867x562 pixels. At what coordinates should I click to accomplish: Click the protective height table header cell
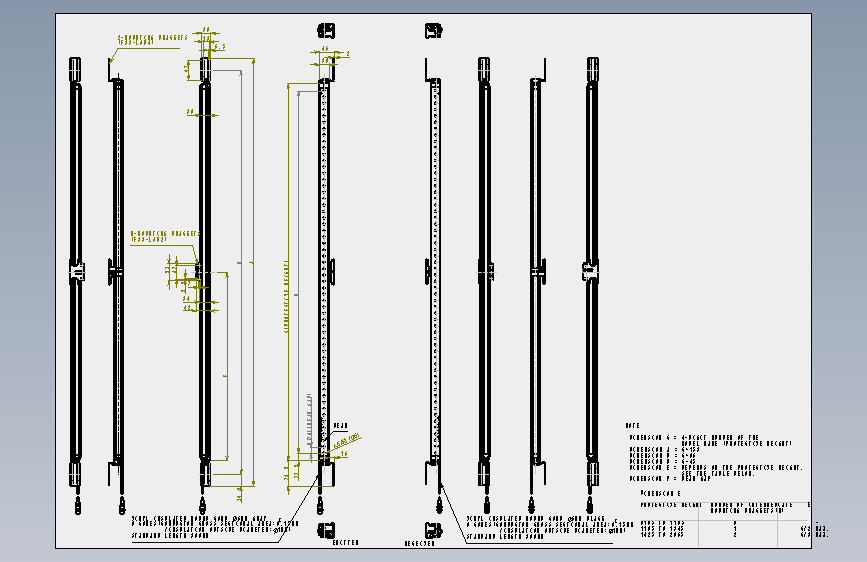click(671, 505)
